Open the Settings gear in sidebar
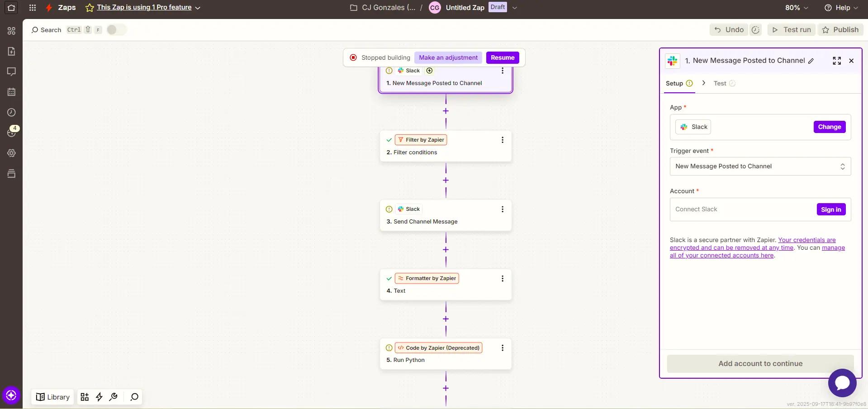This screenshot has height=409, width=868. coord(10,153)
